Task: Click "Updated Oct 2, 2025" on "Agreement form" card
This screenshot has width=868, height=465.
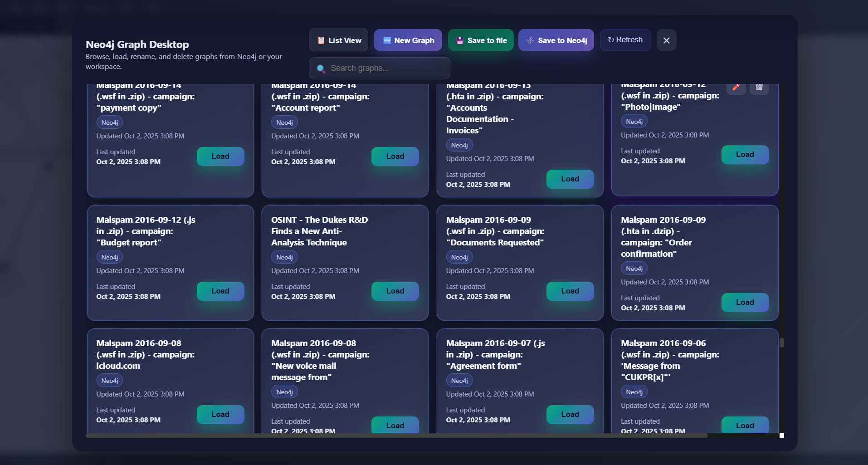Action: click(490, 394)
